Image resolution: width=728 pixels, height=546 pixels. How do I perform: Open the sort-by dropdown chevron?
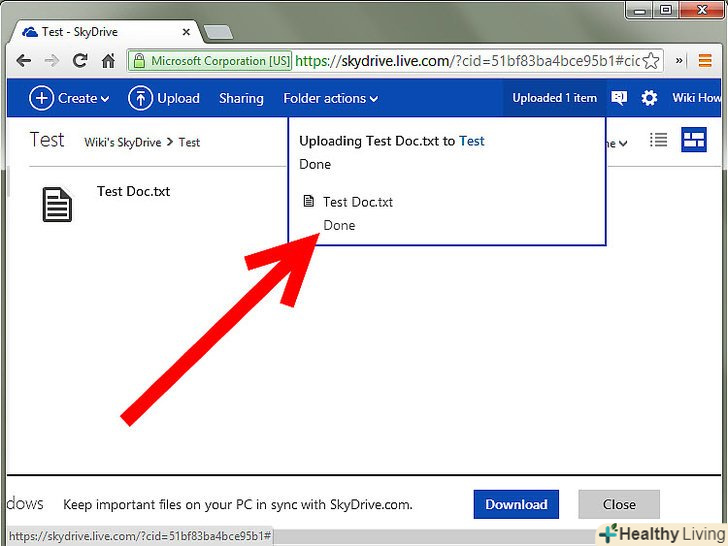point(622,143)
